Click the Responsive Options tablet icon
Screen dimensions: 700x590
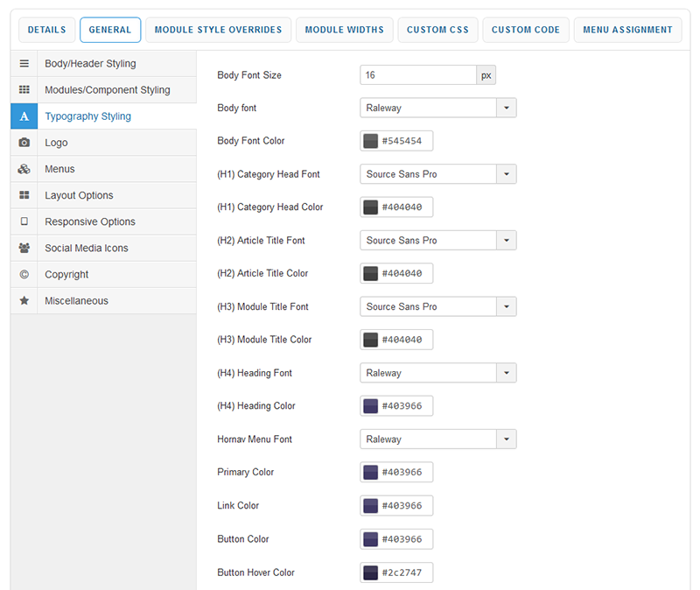[24, 221]
